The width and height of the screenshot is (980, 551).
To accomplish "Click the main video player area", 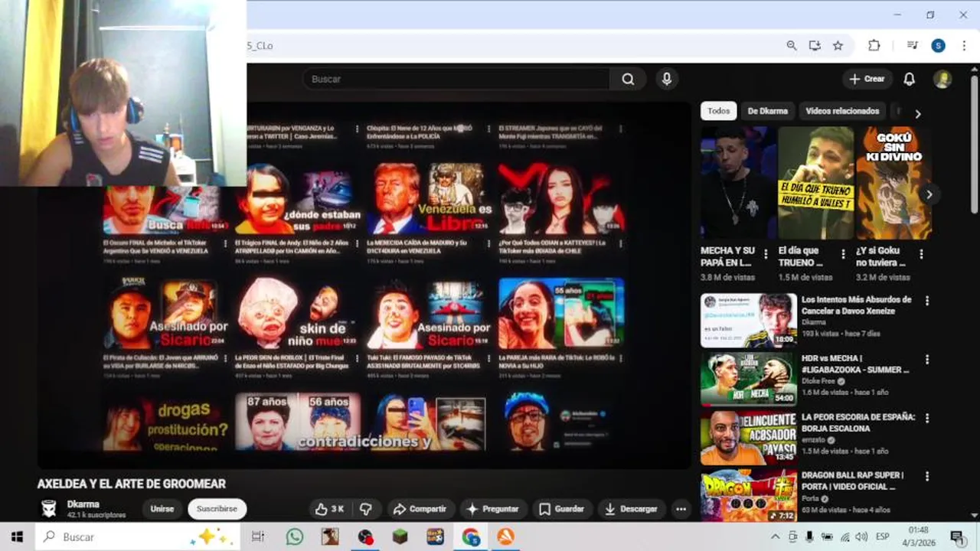I will [x=364, y=285].
